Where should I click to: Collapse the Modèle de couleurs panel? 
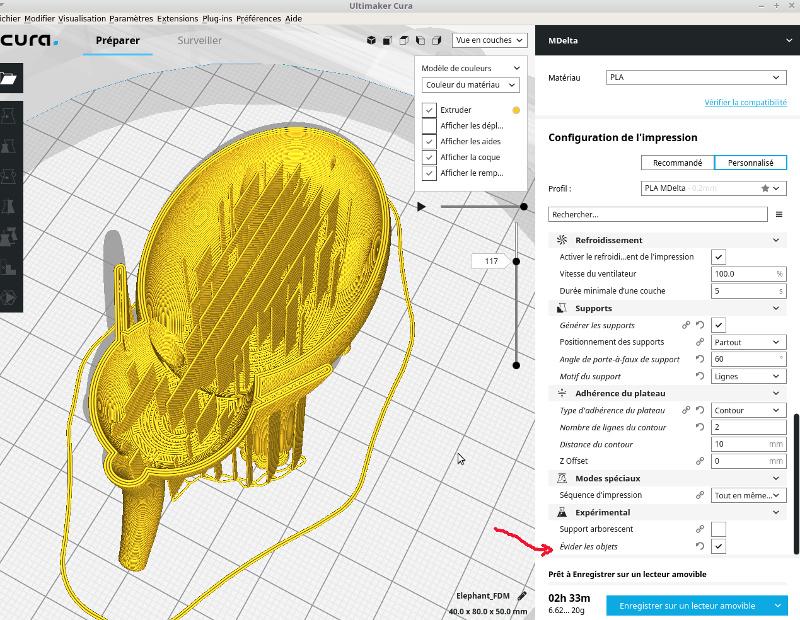[516, 68]
